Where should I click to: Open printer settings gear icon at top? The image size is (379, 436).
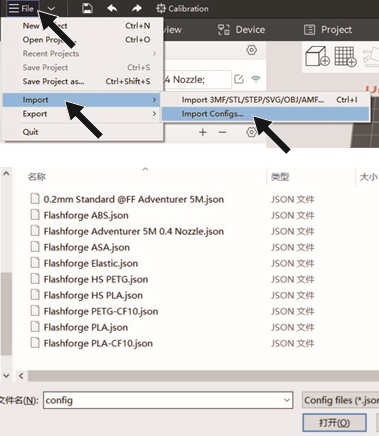(x=251, y=50)
